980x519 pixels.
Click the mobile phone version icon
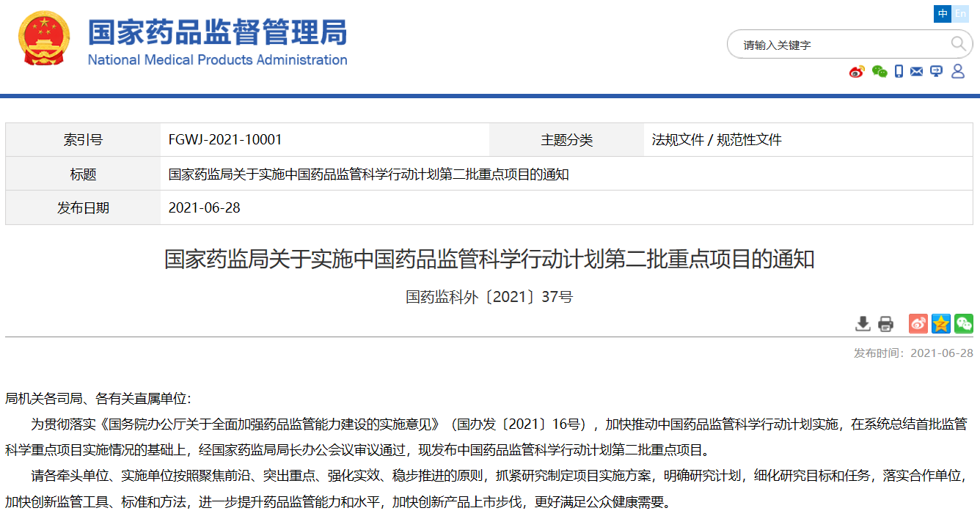click(899, 71)
